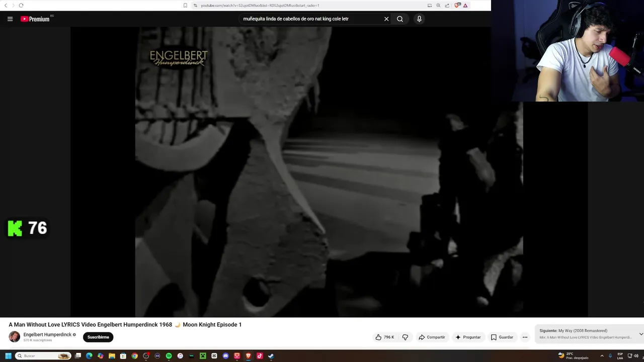Screen dimensions: 644x362
Task: Open OBS Studio from taskbar
Action: click(x=146, y=356)
